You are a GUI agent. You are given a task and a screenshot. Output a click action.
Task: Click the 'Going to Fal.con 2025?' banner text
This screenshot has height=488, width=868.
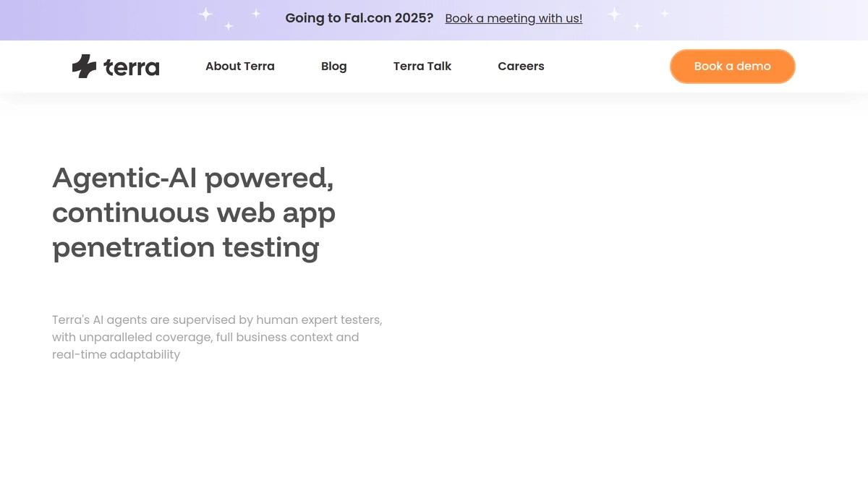[x=359, y=19]
